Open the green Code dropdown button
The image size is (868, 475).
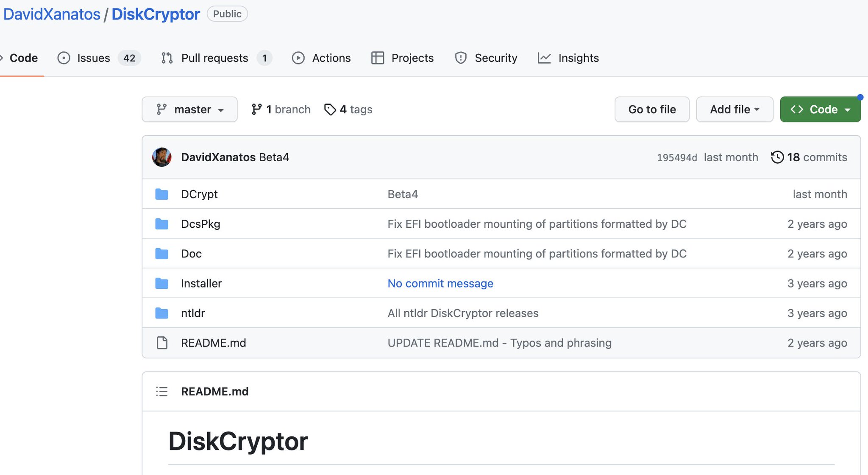click(820, 109)
